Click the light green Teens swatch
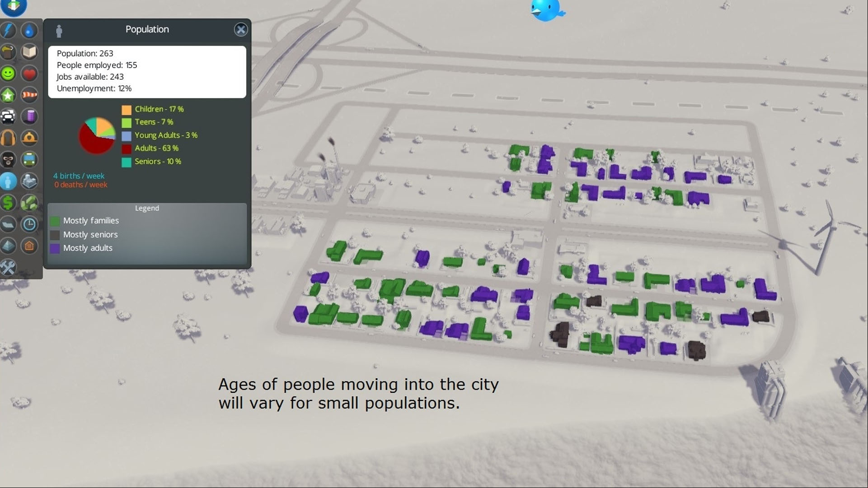The height and width of the screenshot is (488, 868). pyautogui.click(x=127, y=122)
